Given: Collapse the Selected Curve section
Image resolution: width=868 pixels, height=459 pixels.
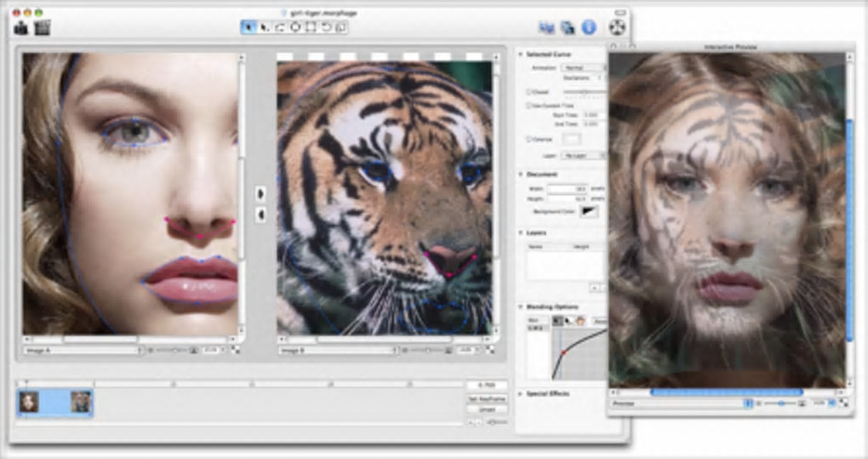Looking at the screenshot, I should point(520,55).
